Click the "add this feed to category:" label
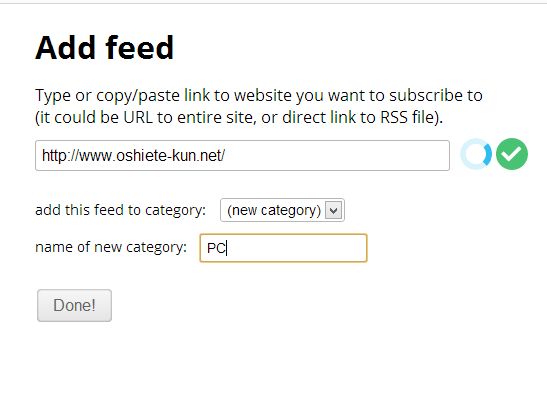 [120, 210]
